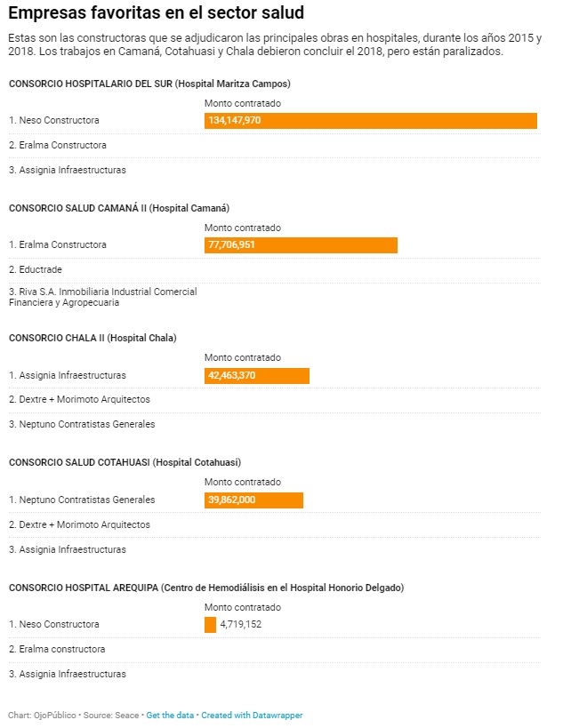This screenshot has width=563, height=728.
Task: Open the Get the data link
Action: pyautogui.click(x=170, y=715)
